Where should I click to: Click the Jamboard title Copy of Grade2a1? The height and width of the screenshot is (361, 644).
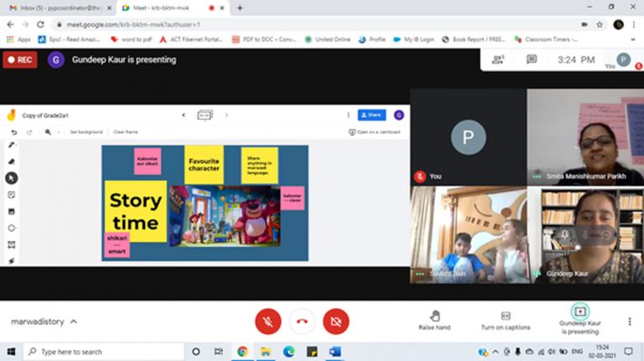tap(45, 116)
